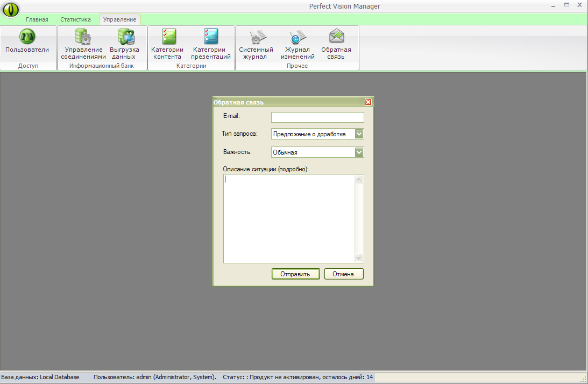The height and width of the screenshot is (384, 588).
Task: Open the Выгрузка данных icon
Action: click(x=124, y=37)
